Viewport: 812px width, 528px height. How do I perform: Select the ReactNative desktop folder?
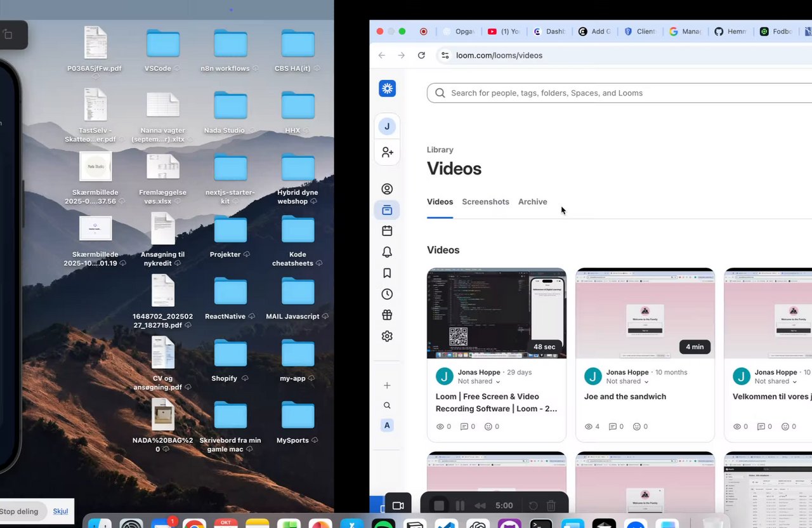[230, 298]
